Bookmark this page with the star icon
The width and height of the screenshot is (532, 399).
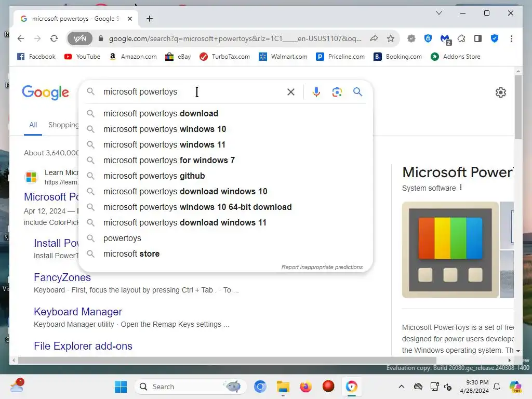391,38
